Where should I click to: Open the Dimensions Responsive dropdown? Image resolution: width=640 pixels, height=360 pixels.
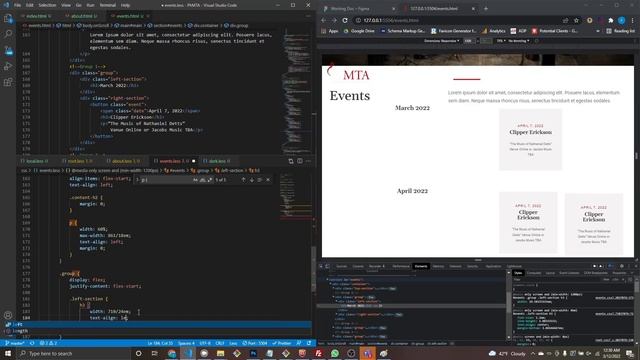442,41
